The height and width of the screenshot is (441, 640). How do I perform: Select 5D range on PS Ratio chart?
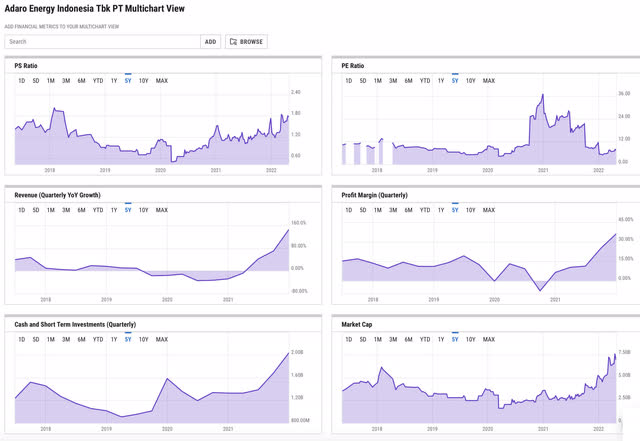coord(36,81)
